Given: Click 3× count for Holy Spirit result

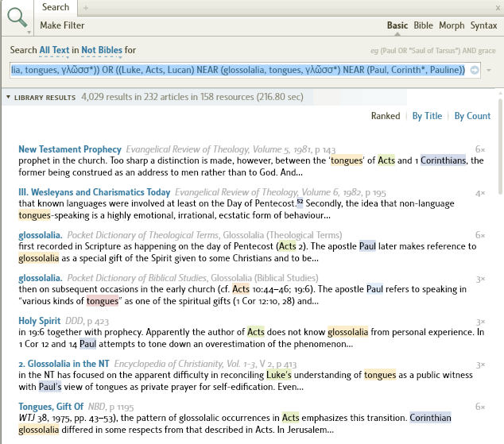Looking at the screenshot, I should (x=480, y=322).
